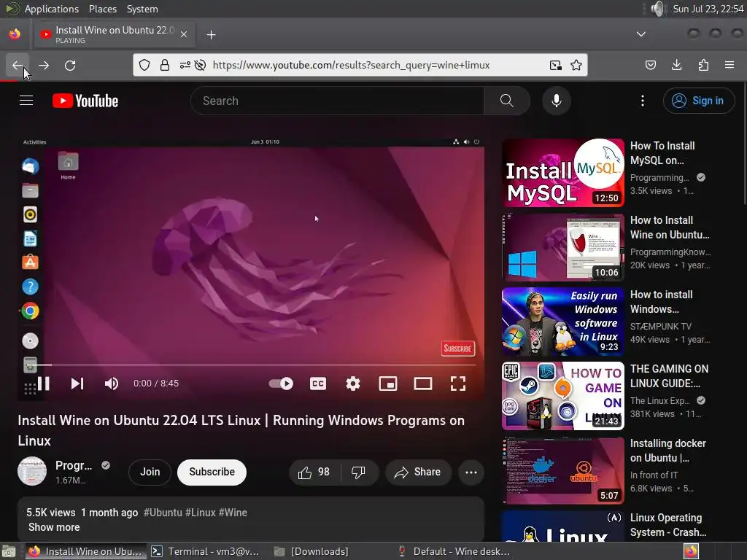
Task: Close the Install Wine on Ubuntu tab
Action: point(184,34)
